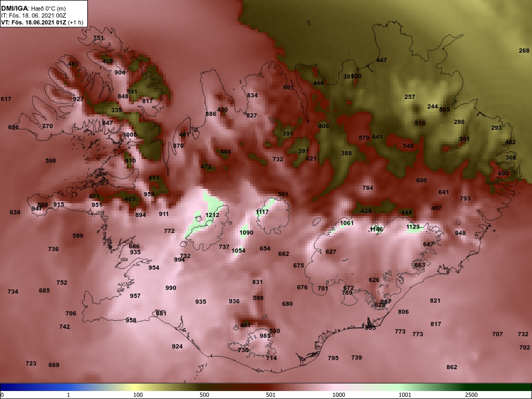This screenshot has width=532, height=399.
Task: Click the 696 value label
Action: [x=14, y=127]
